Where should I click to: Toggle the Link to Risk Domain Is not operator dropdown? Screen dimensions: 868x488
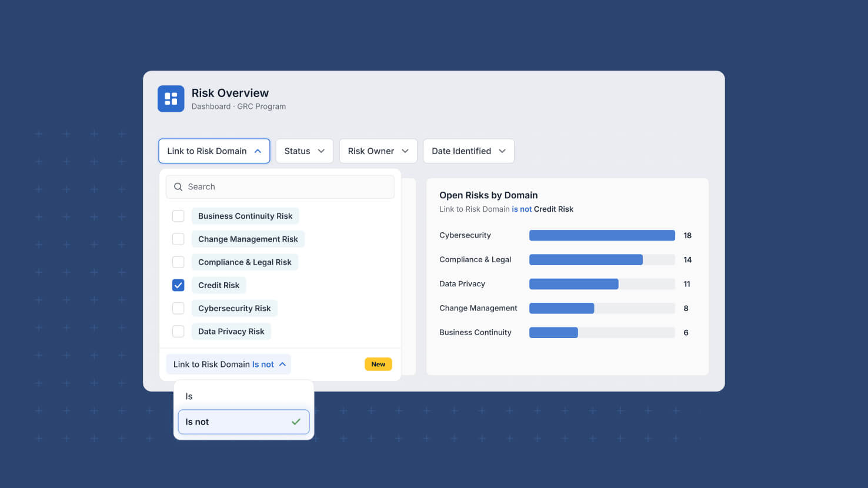pyautogui.click(x=229, y=365)
